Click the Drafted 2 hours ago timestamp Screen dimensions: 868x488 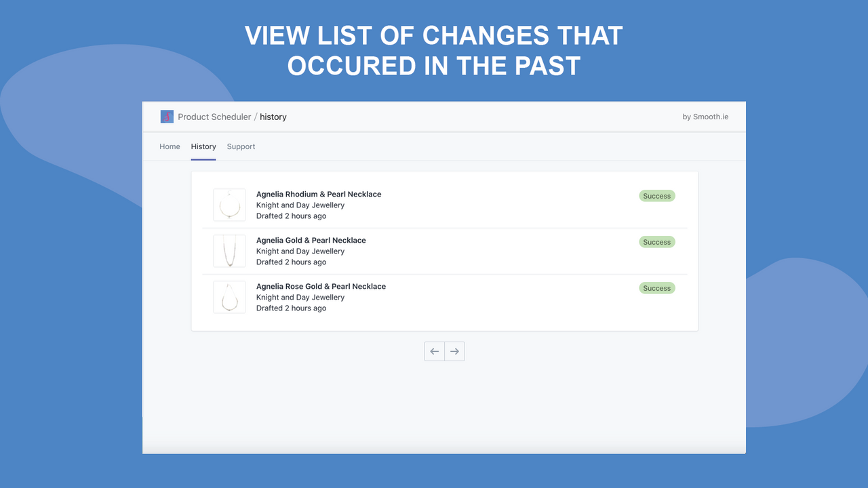click(x=292, y=216)
